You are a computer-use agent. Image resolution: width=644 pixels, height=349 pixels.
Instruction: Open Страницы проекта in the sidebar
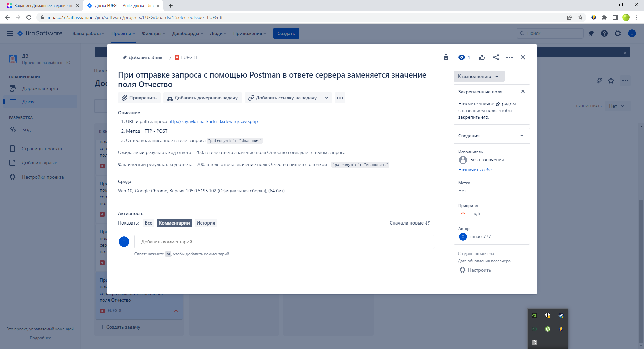(x=40, y=149)
